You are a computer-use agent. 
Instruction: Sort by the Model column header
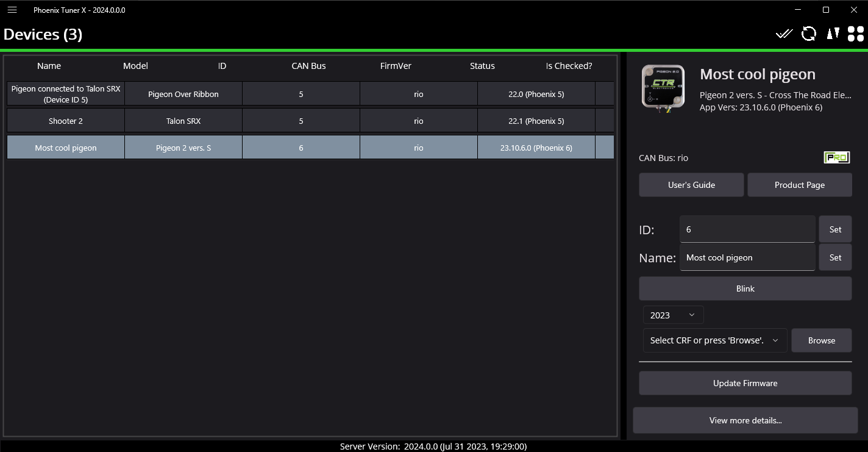click(135, 66)
